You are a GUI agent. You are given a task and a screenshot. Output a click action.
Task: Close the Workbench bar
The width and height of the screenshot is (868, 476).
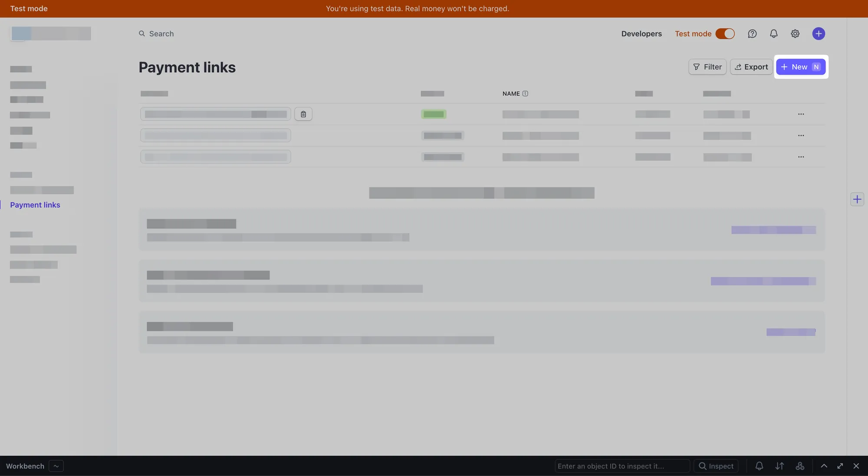(x=856, y=466)
